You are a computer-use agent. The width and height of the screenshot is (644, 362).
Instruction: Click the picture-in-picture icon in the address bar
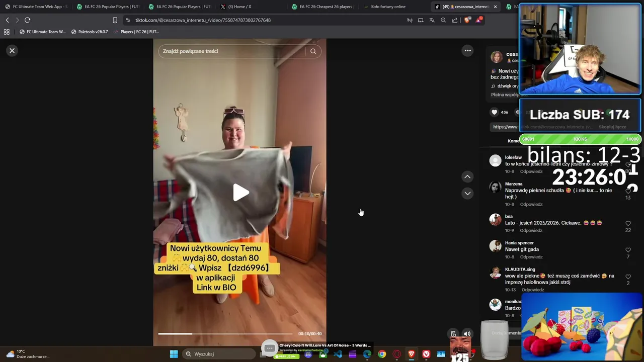pos(421,20)
